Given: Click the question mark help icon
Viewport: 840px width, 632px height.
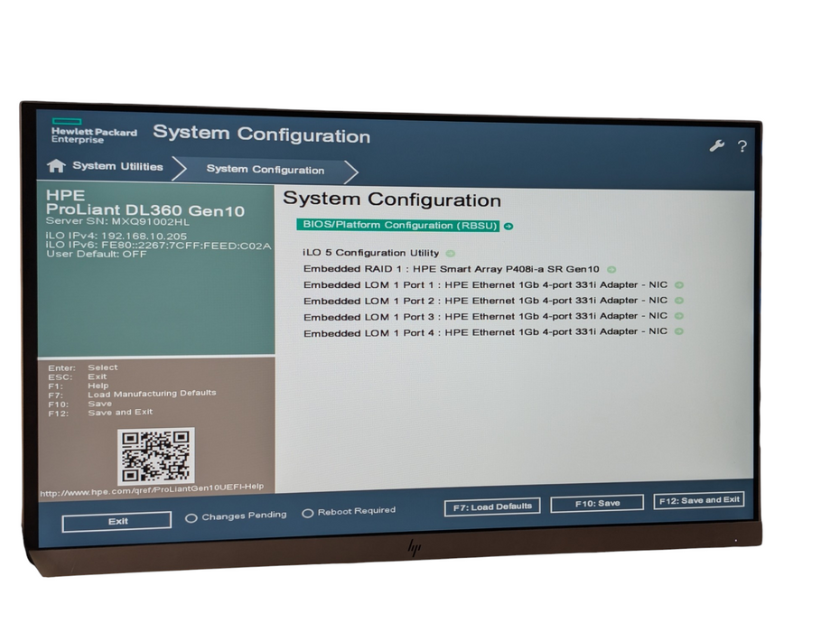Looking at the screenshot, I should coord(742,146).
